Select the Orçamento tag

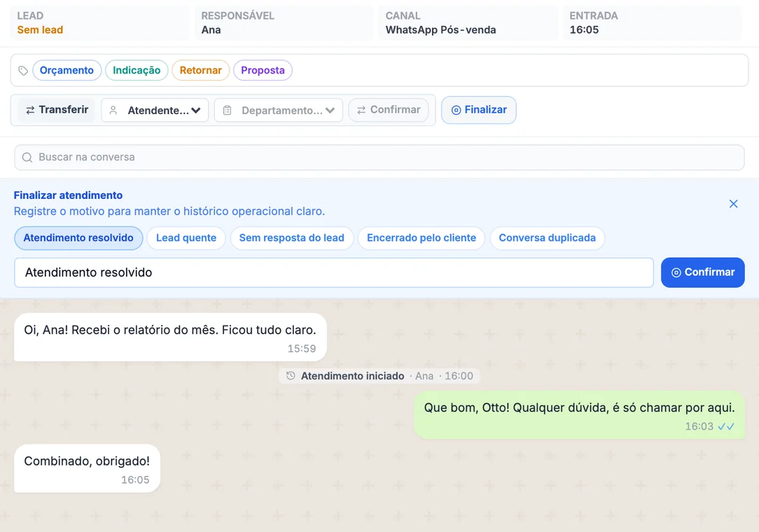click(67, 70)
